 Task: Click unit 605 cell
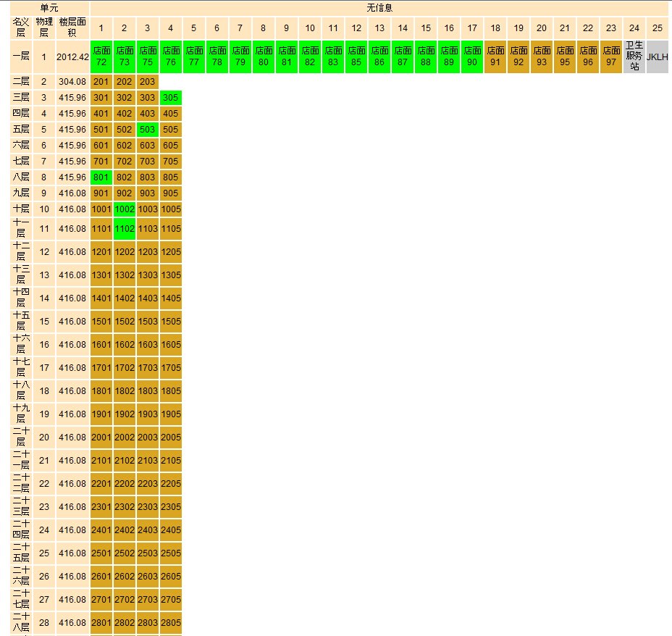(x=171, y=145)
